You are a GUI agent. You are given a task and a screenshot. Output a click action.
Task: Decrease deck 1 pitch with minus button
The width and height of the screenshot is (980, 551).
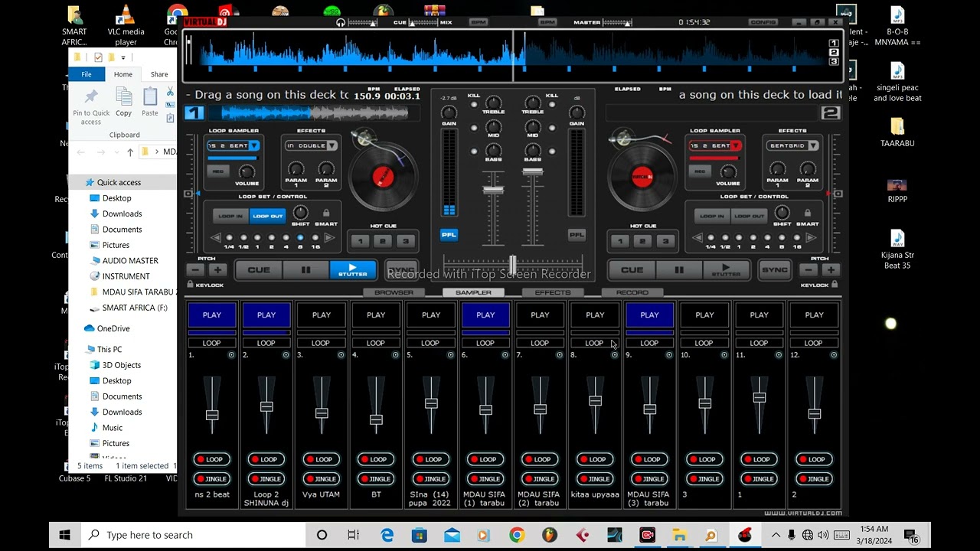tap(195, 269)
